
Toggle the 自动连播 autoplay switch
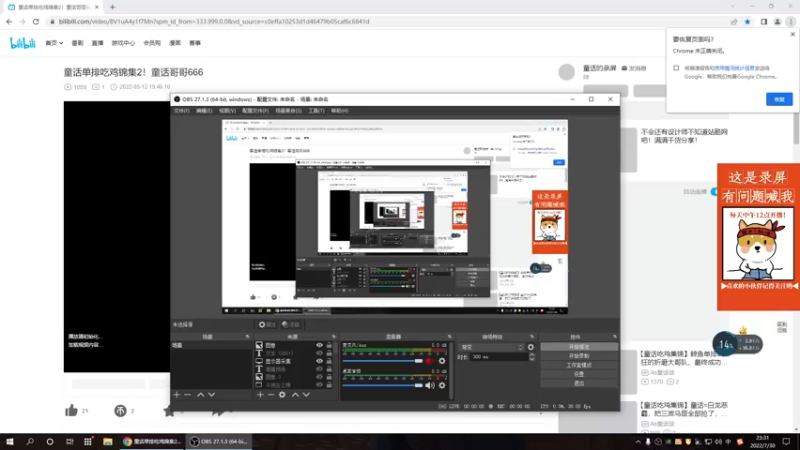[714, 191]
